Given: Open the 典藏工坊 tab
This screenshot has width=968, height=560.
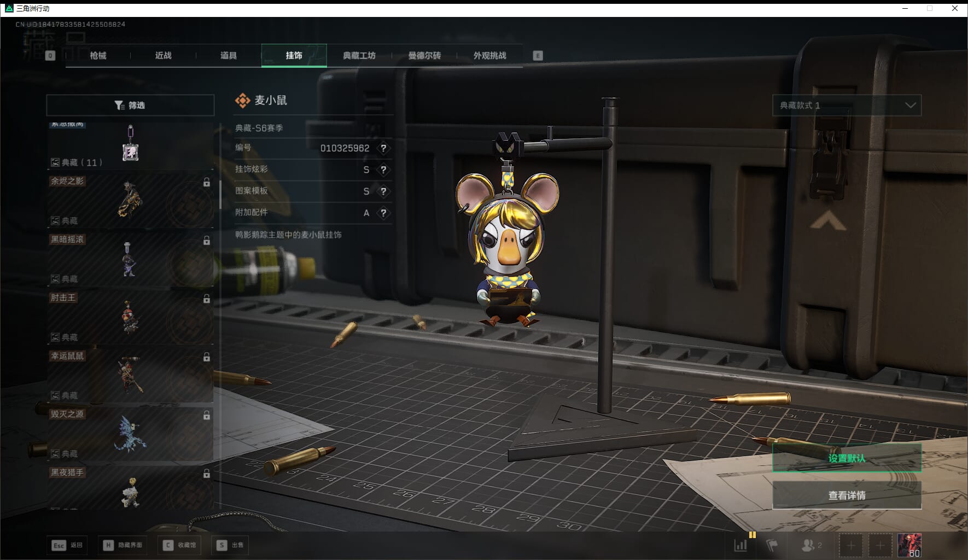Looking at the screenshot, I should click(x=359, y=55).
